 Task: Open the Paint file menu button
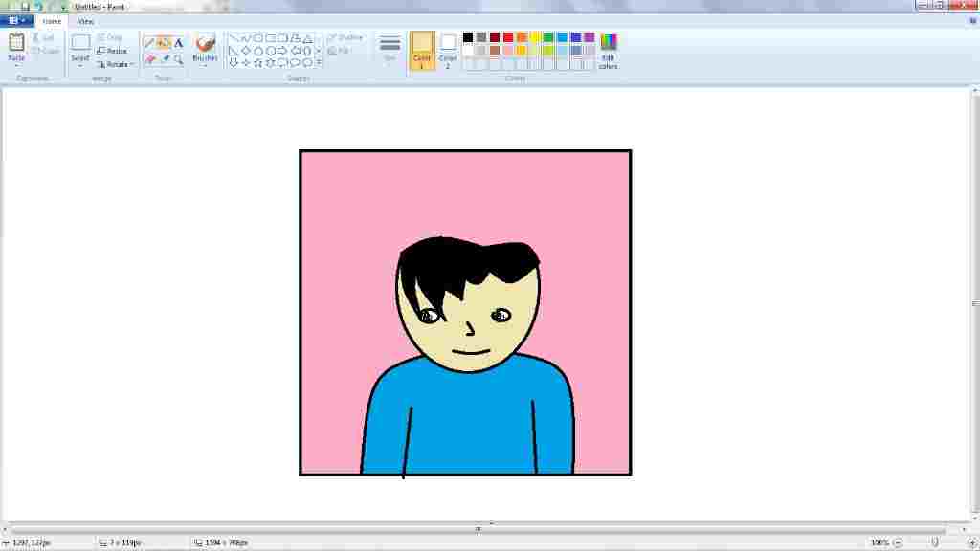pos(17,21)
